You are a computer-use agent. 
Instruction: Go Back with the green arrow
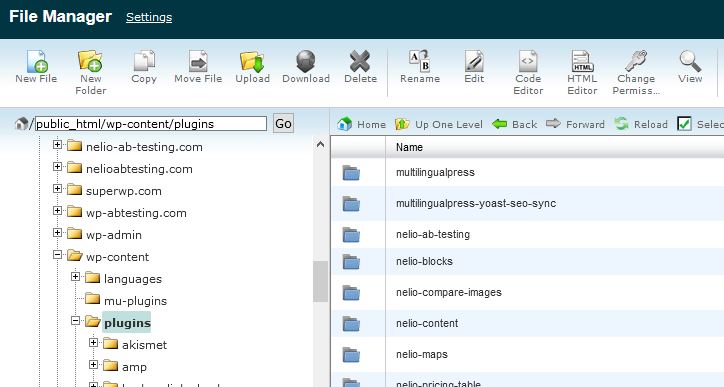(514, 124)
